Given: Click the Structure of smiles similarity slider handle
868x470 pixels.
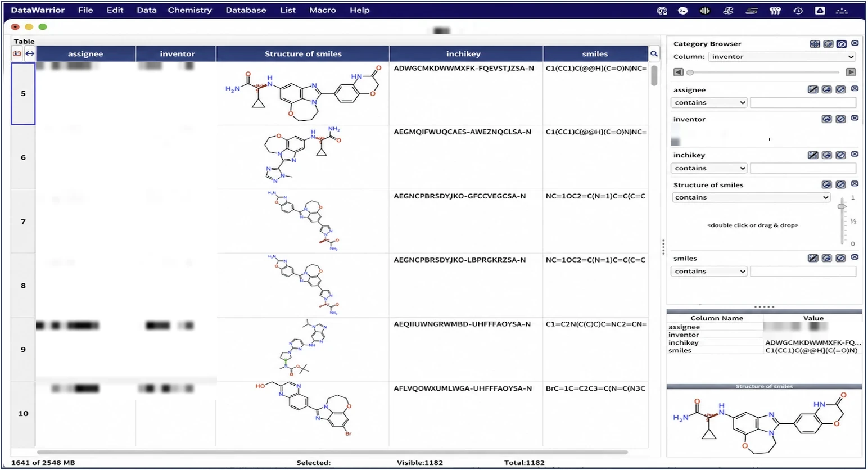Looking at the screenshot, I should [842, 206].
